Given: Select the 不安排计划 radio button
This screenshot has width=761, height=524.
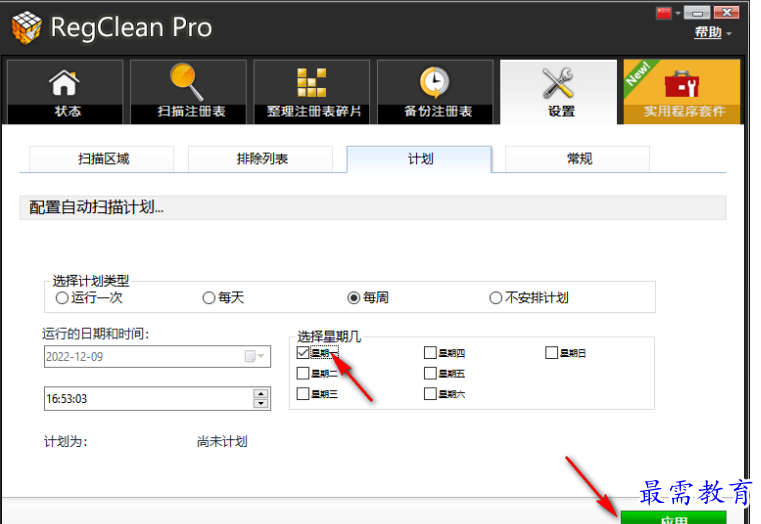Looking at the screenshot, I should tap(496, 298).
